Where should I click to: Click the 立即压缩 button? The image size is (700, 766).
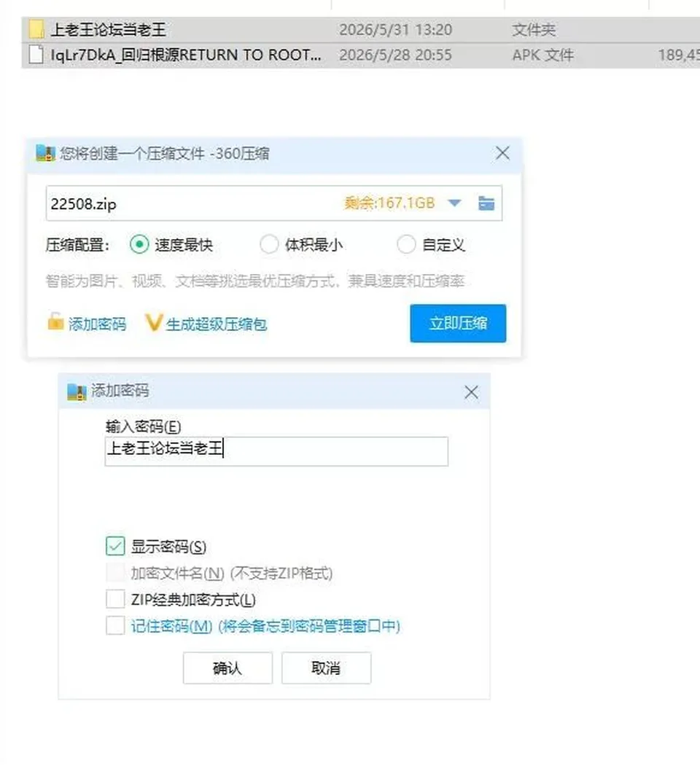(458, 323)
